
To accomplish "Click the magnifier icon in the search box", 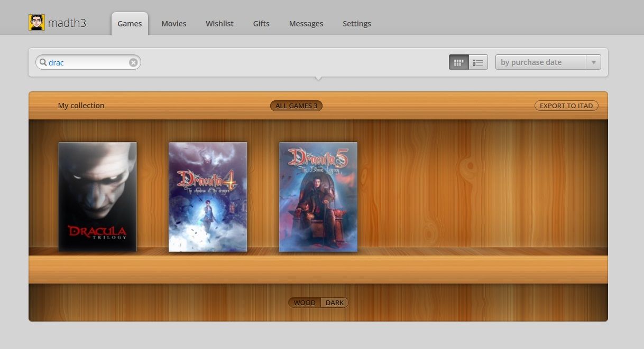I will pyautogui.click(x=43, y=62).
